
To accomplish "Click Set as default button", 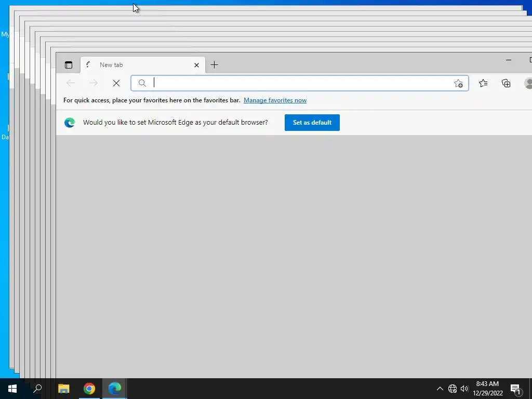I will [312, 123].
